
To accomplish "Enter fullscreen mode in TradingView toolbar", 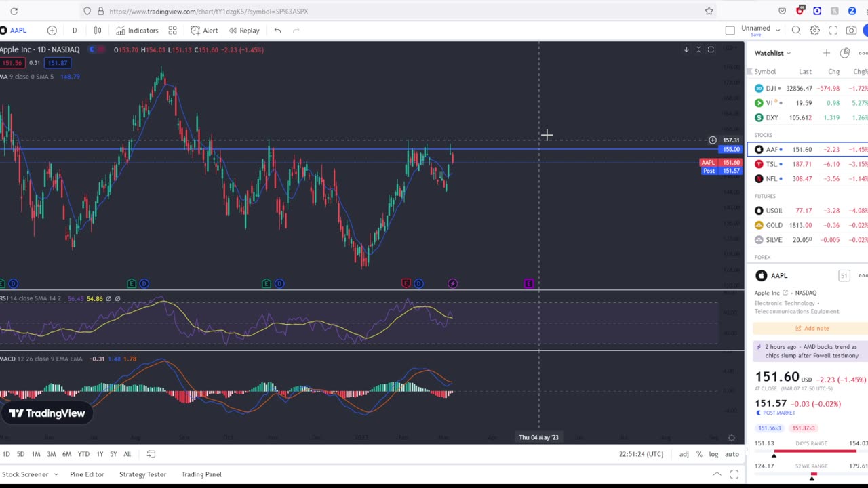I will [833, 30].
